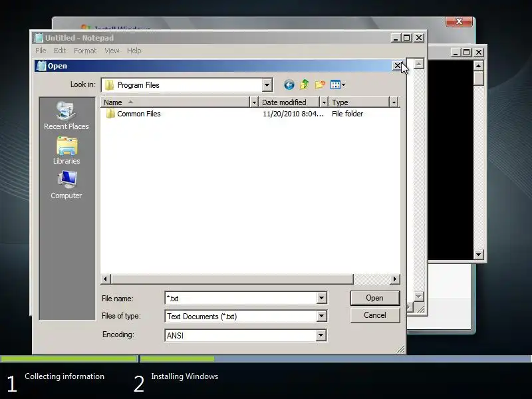
Task: Open Notepad File menu
Action: [41, 51]
